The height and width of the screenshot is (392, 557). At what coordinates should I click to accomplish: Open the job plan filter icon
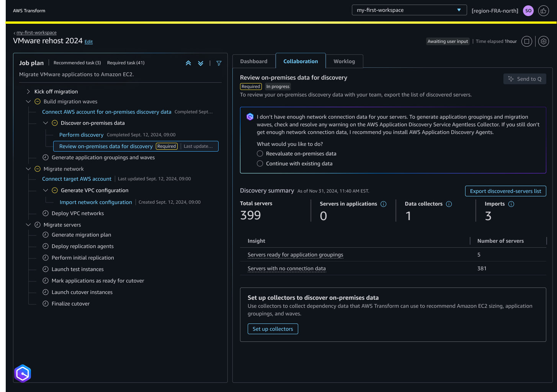219,63
